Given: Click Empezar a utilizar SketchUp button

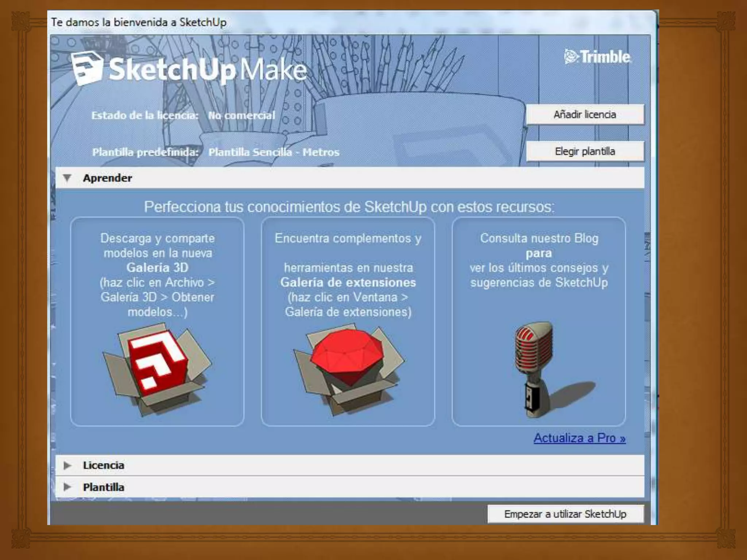Looking at the screenshot, I should pos(565,514).
